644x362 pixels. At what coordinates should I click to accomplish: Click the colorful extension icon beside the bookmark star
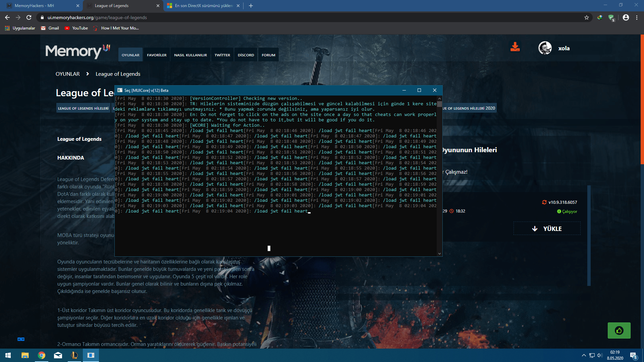(600, 17)
